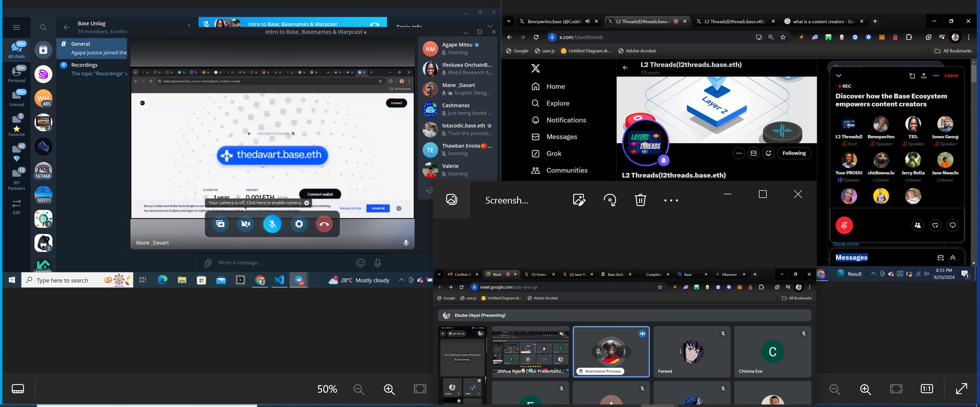Click the Windows taskbar search box
Image resolution: width=980 pixels, height=407 pixels.
coord(77,280)
